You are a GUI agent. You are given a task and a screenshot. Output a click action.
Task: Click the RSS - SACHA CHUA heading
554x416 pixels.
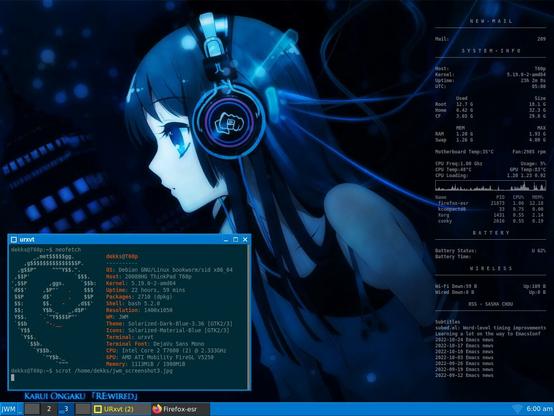[491, 304]
